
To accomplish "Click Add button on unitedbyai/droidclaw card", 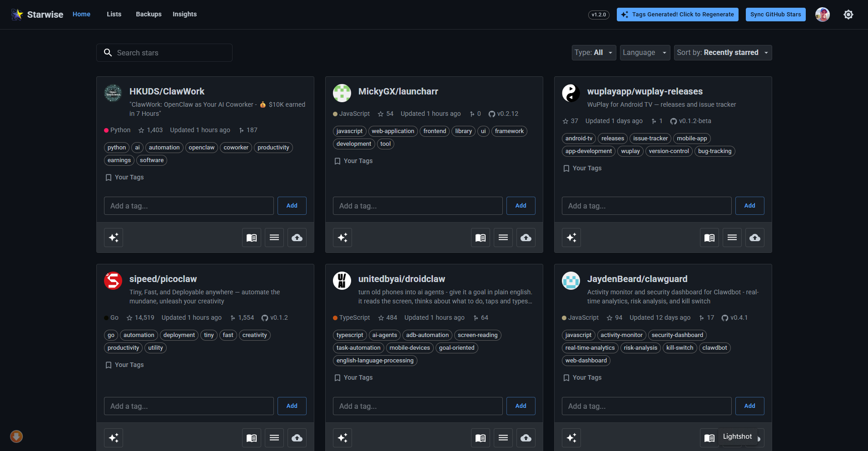I will coord(521,406).
